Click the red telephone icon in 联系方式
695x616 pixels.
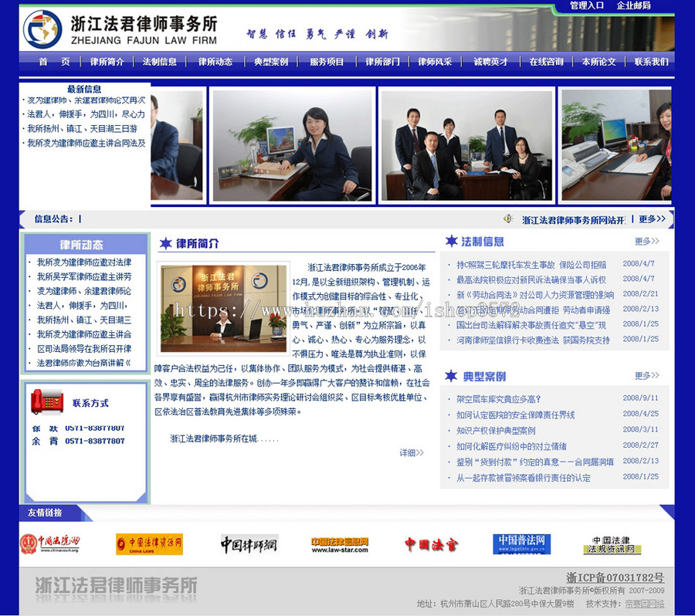(48, 401)
